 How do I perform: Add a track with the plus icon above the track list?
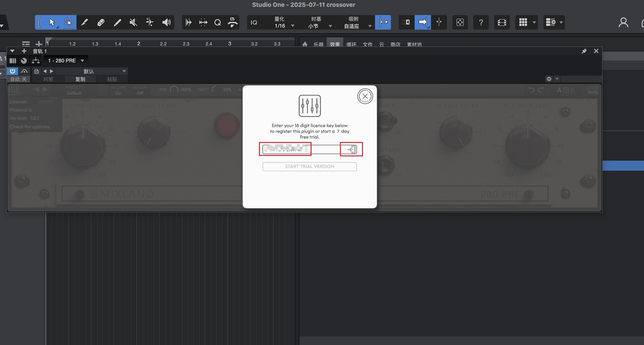[39, 44]
